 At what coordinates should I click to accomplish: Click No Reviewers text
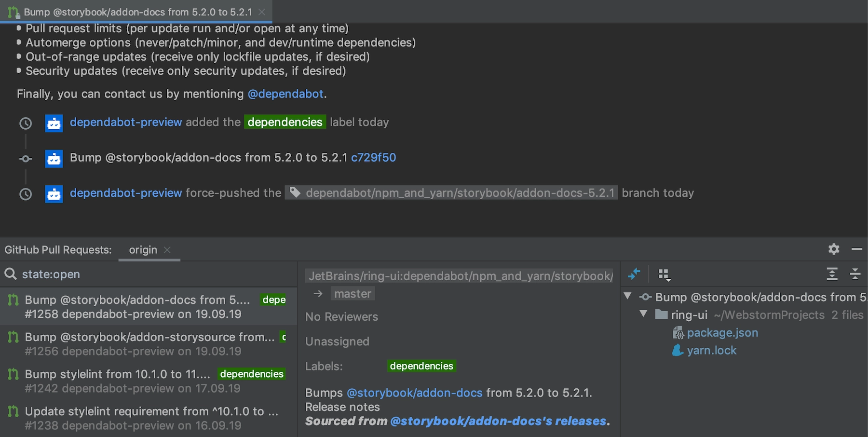341,317
